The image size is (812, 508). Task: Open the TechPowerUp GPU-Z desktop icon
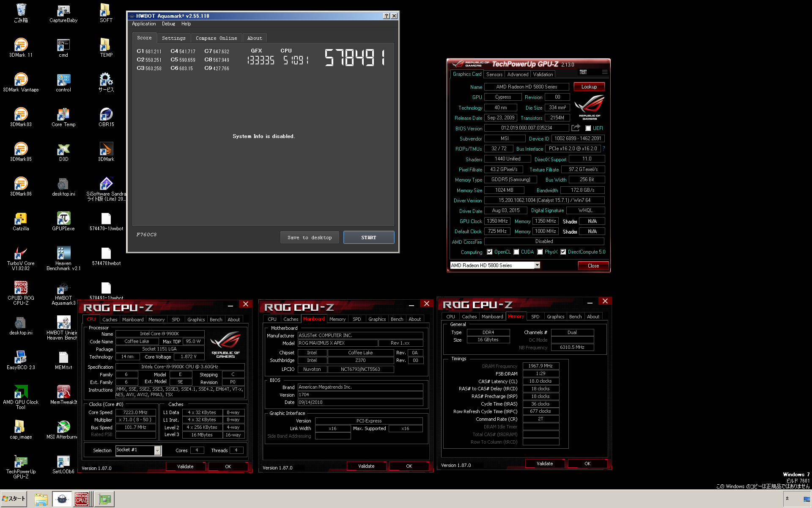(x=21, y=467)
